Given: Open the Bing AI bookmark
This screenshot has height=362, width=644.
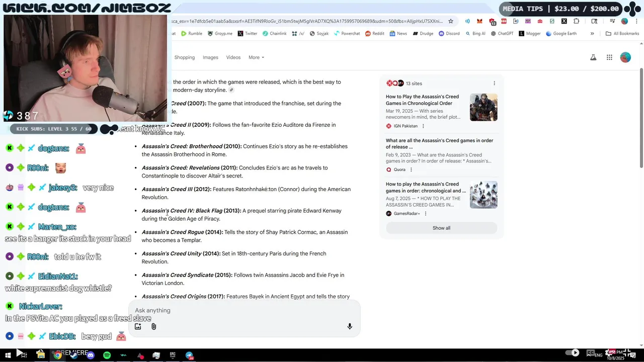Looking at the screenshot, I should (x=475, y=34).
